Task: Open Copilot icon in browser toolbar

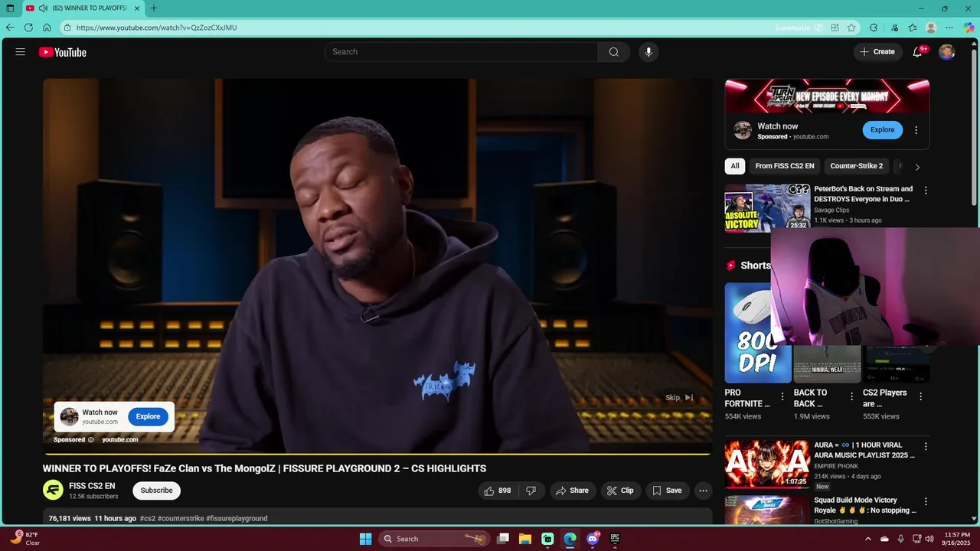Action: tap(969, 28)
